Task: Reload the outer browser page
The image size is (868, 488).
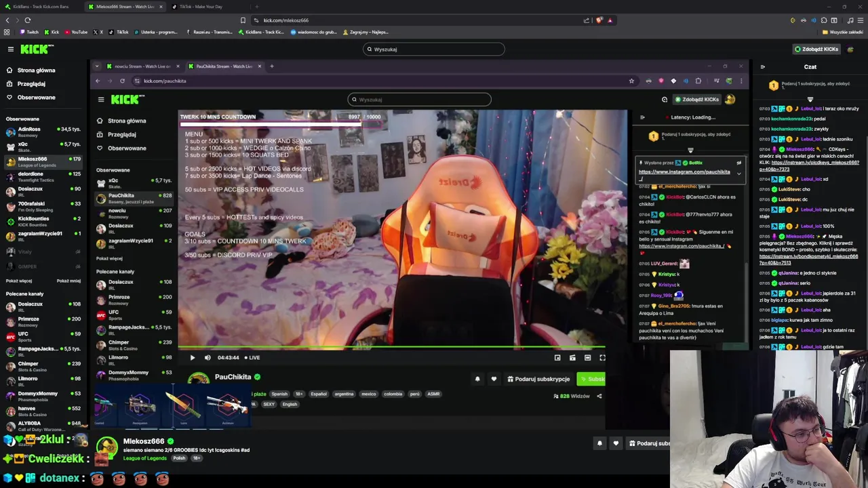Action: tap(27, 20)
